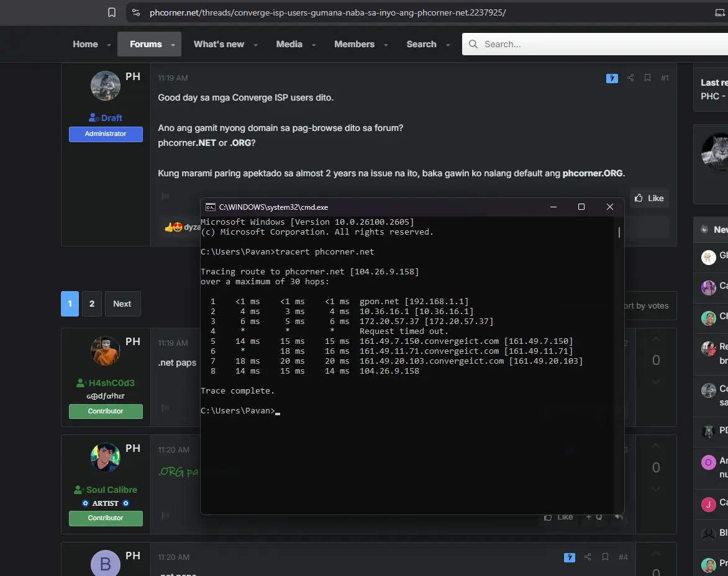728x576 pixels.
Task: Click the lightning badge icon on post #4
Action: (570, 557)
